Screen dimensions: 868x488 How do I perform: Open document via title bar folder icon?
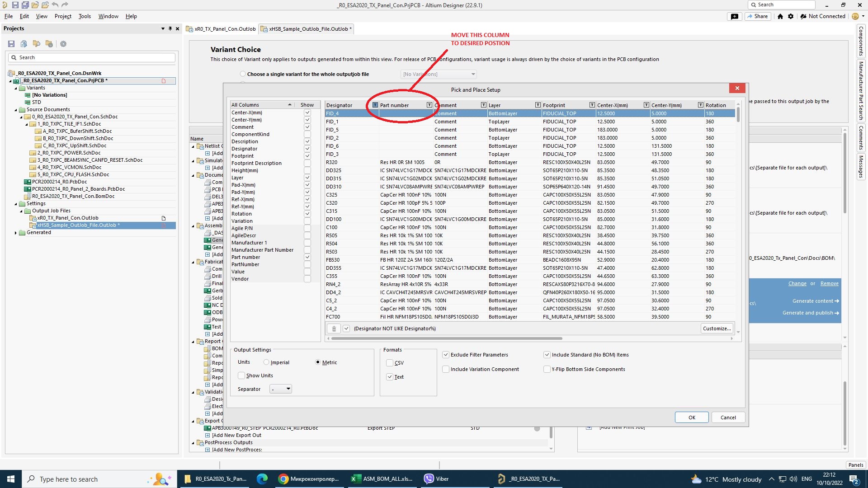pos(35,5)
